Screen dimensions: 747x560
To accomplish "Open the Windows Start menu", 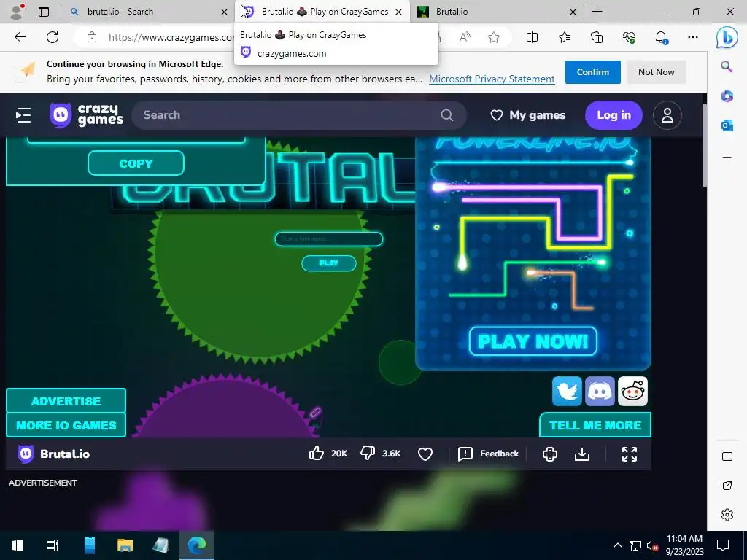I will (x=18, y=545).
